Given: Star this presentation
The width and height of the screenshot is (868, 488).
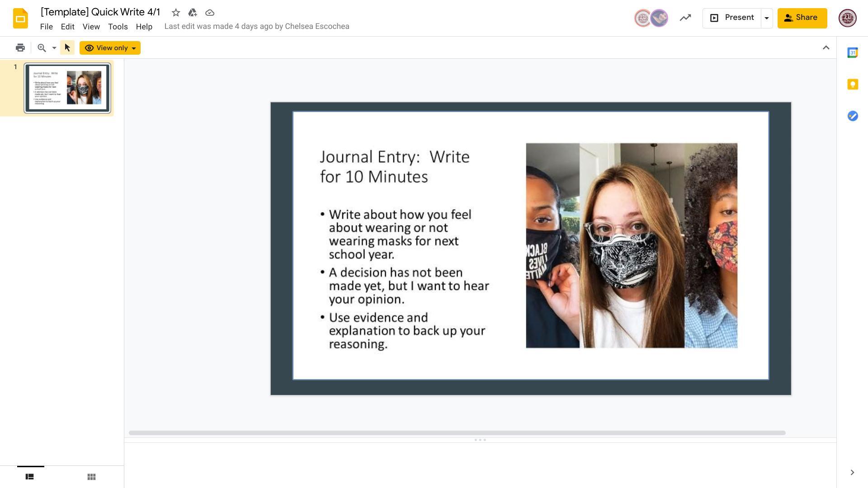Looking at the screenshot, I should click(176, 13).
